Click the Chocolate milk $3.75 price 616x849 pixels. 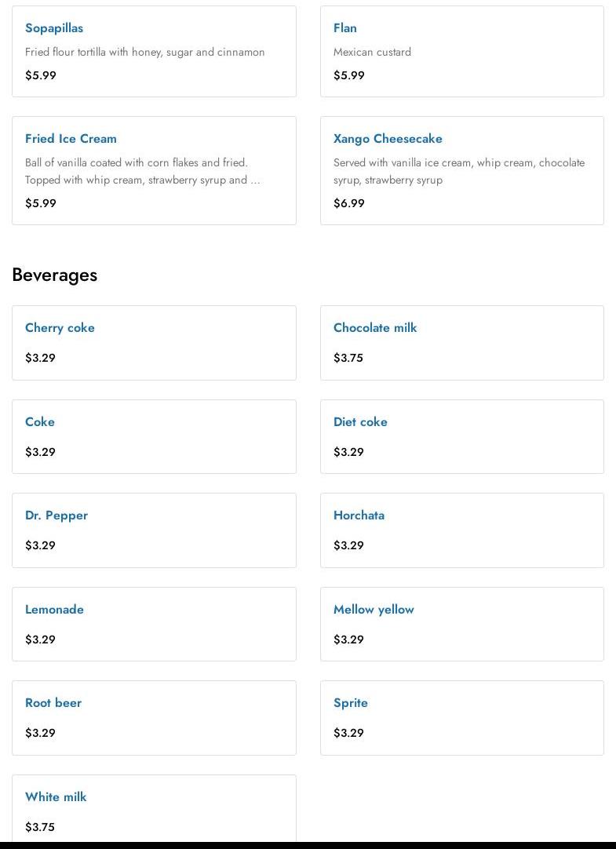coord(348,358)
